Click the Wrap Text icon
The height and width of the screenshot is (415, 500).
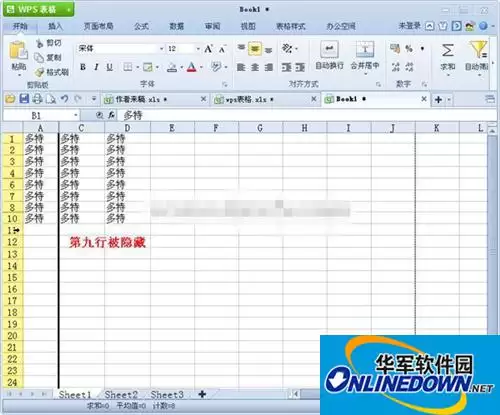(x=329, y=49)
